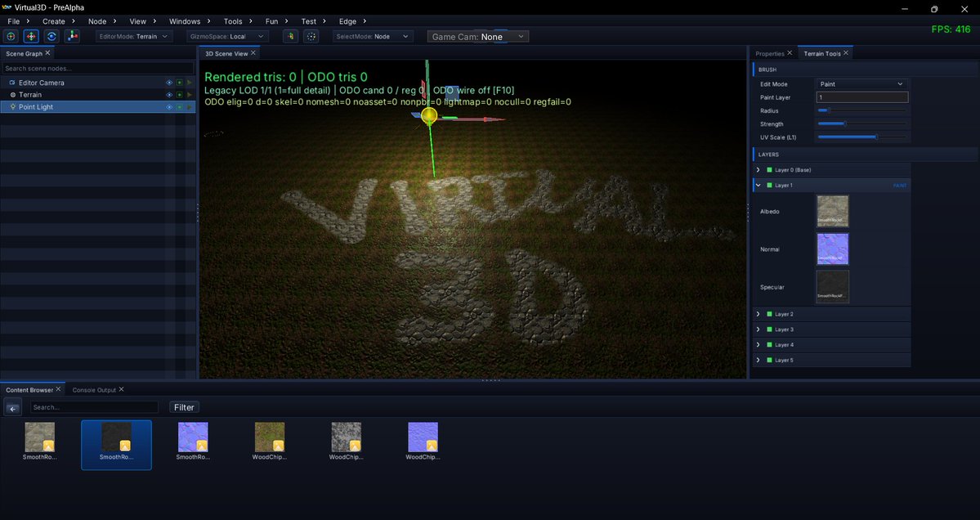Expand Layer 5 chevron

tap(758, 360)
